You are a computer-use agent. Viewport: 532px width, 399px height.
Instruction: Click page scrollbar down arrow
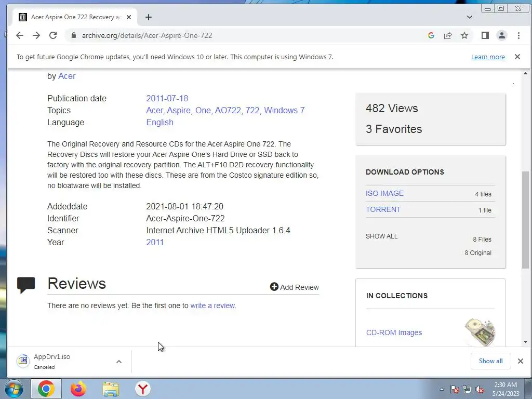click(525, 342)
